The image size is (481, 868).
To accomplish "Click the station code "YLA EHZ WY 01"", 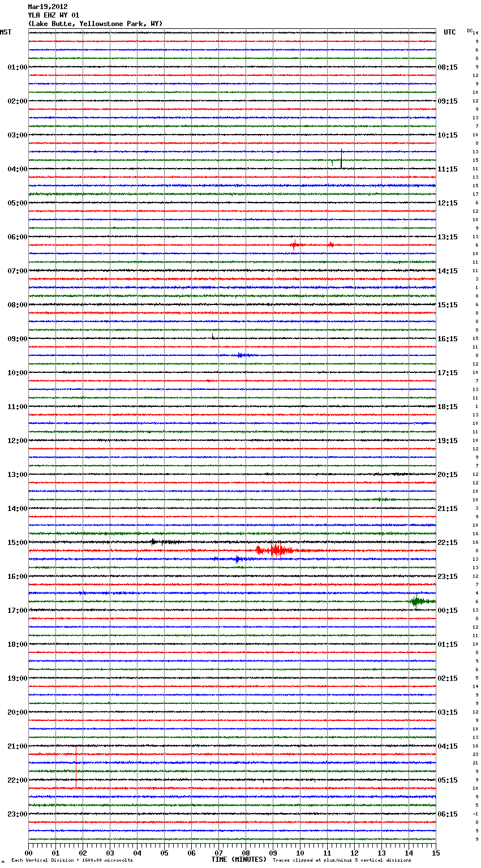I will [54, 15].
